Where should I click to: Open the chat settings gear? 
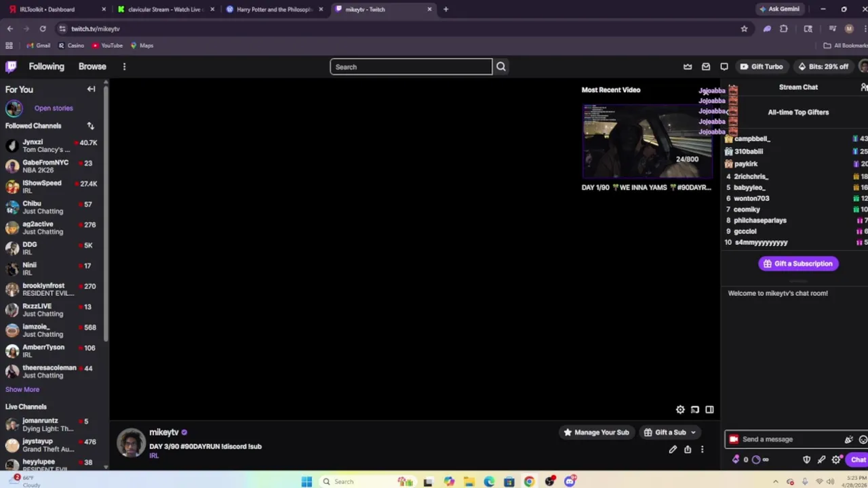[x=836, y=460]
